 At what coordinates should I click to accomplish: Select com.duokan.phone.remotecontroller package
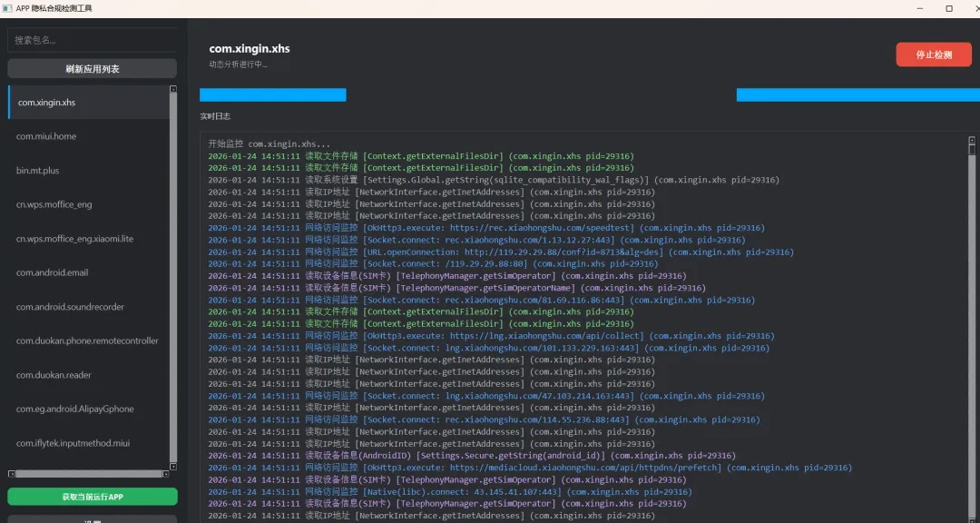click(x=88, y=341)
